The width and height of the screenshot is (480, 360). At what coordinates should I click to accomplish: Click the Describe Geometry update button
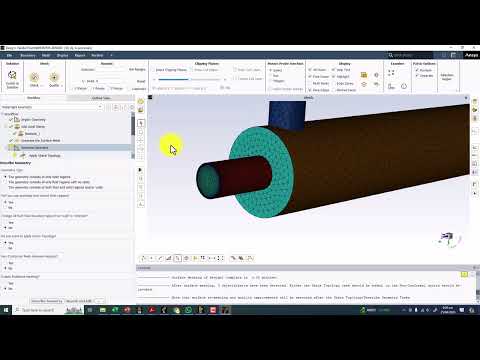47,301
